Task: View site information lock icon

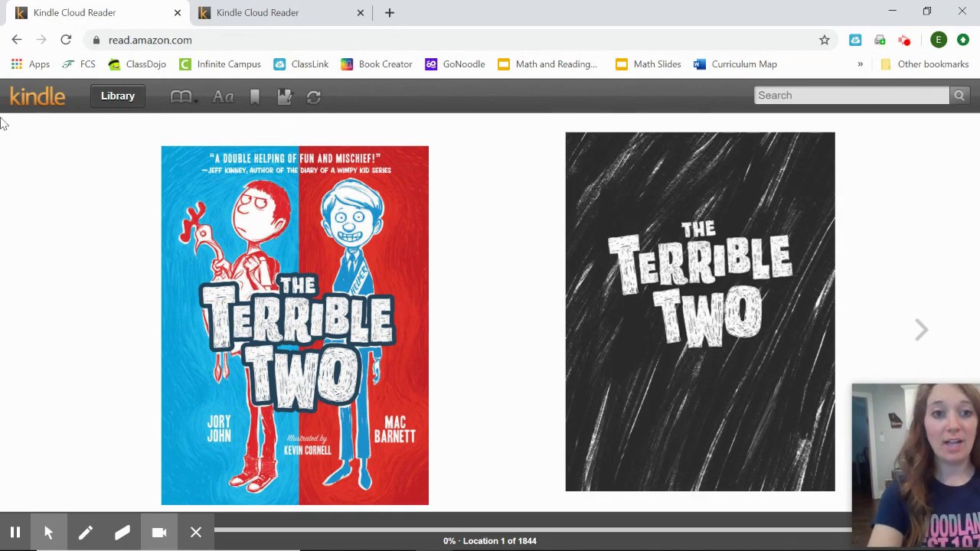Action: tap(96, 40)
